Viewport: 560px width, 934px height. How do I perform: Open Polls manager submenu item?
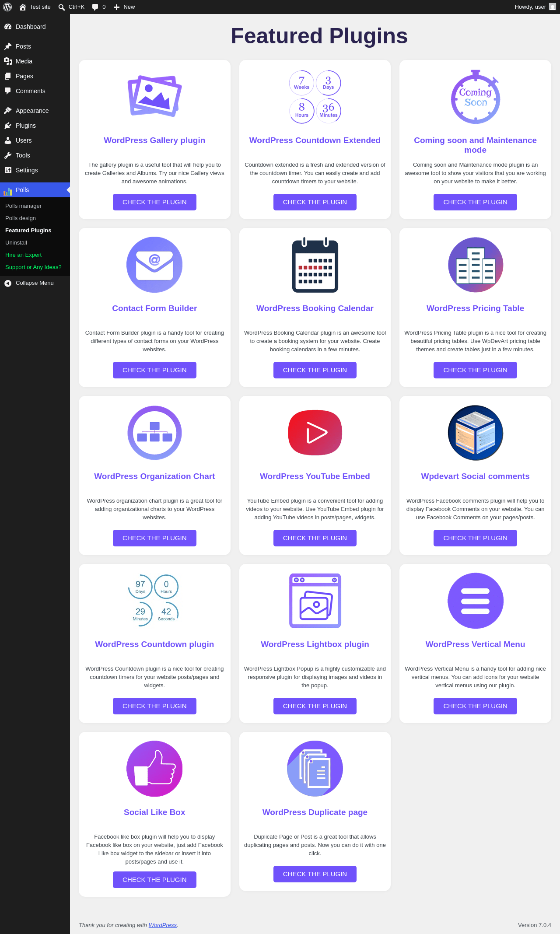(23, 206)
